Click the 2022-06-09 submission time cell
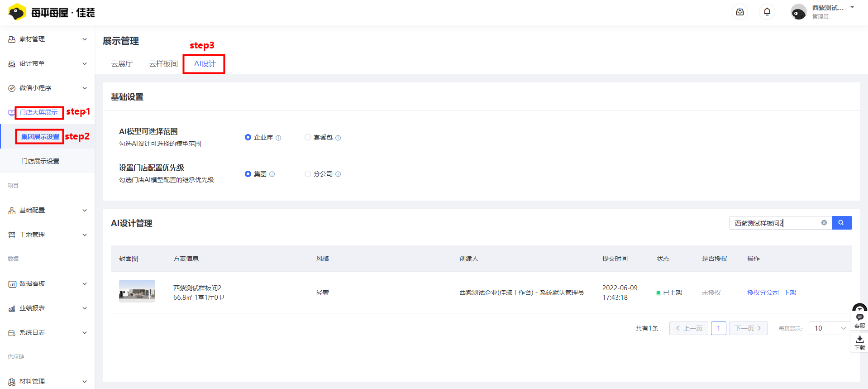The height and width of the screenshot is (389, 868). (x=620, y=293)
